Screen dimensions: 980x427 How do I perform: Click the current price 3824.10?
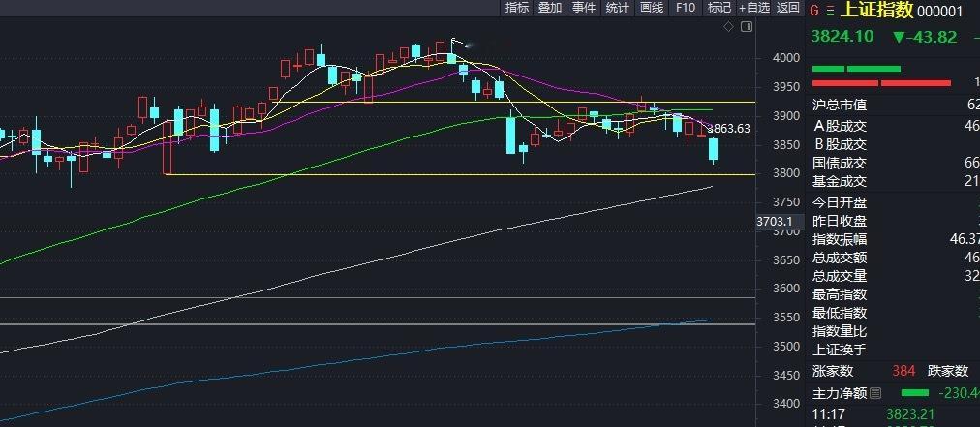(x=842, y=36)
